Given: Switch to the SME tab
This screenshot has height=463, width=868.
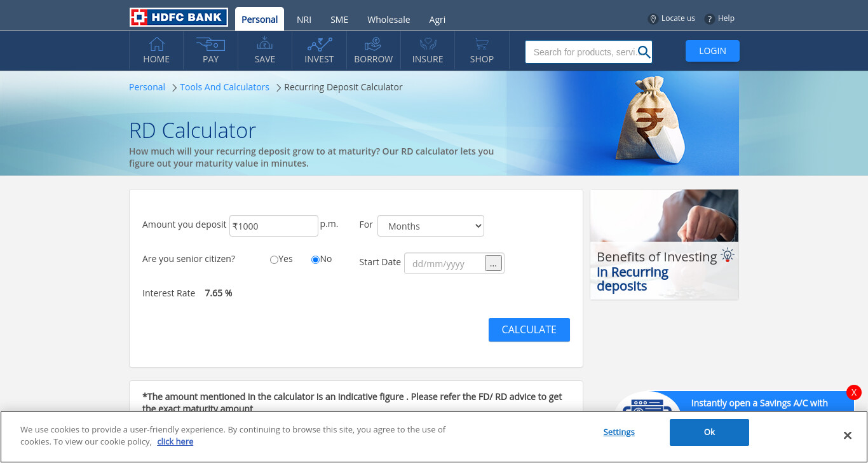Looking at the screenshot, I should click(x=339, y=20).
